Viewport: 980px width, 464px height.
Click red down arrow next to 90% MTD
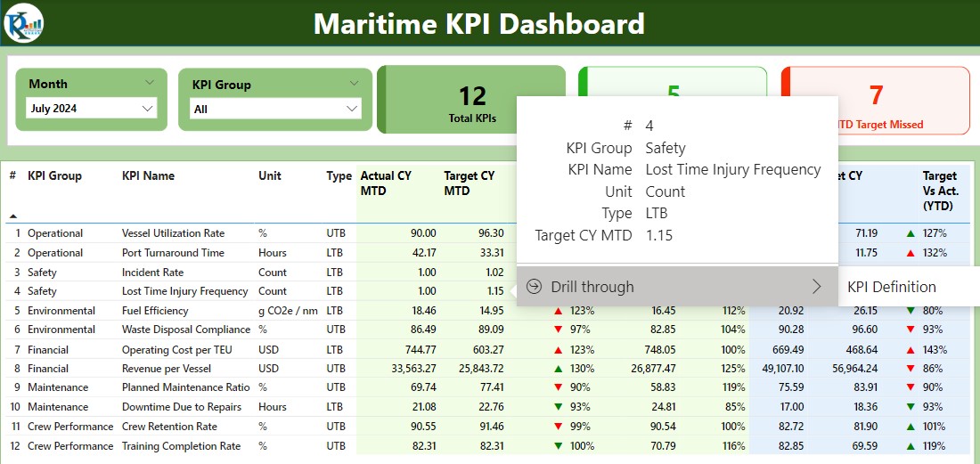[x=558, y=387]
